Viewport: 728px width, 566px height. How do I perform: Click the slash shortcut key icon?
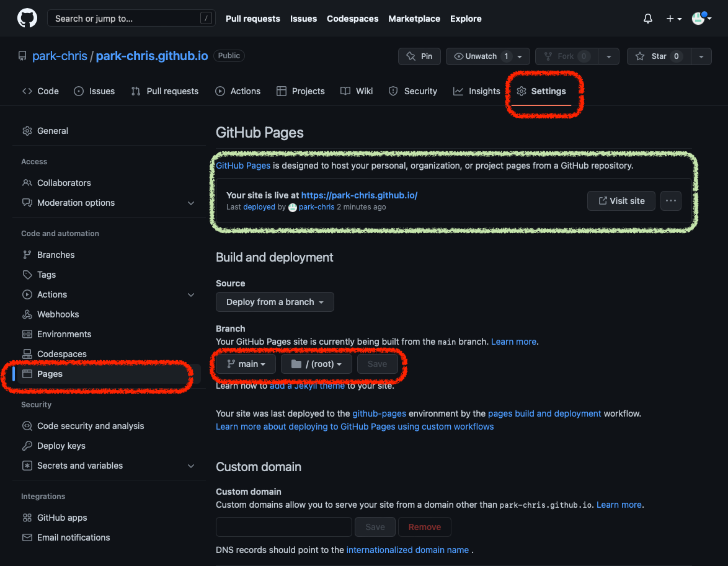click(x=206, y=19)
